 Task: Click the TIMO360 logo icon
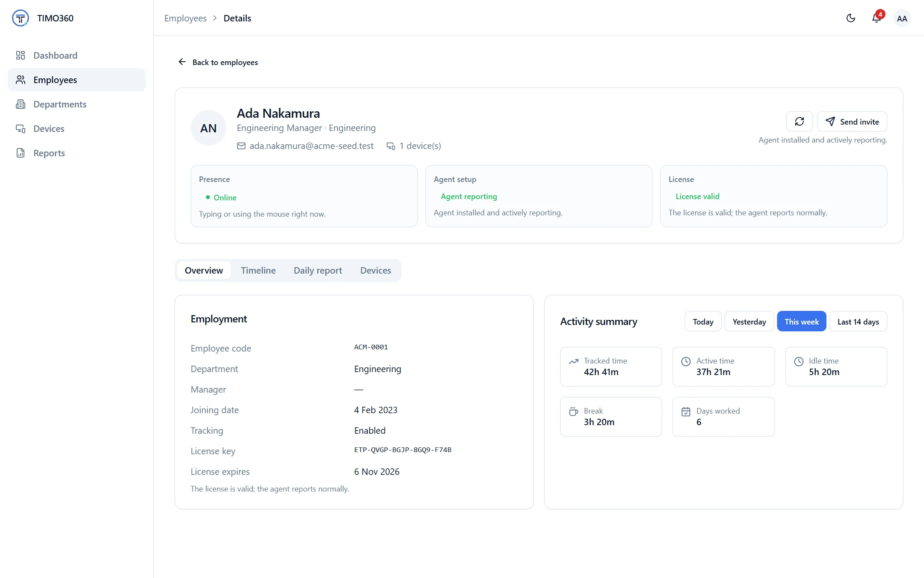21,18
